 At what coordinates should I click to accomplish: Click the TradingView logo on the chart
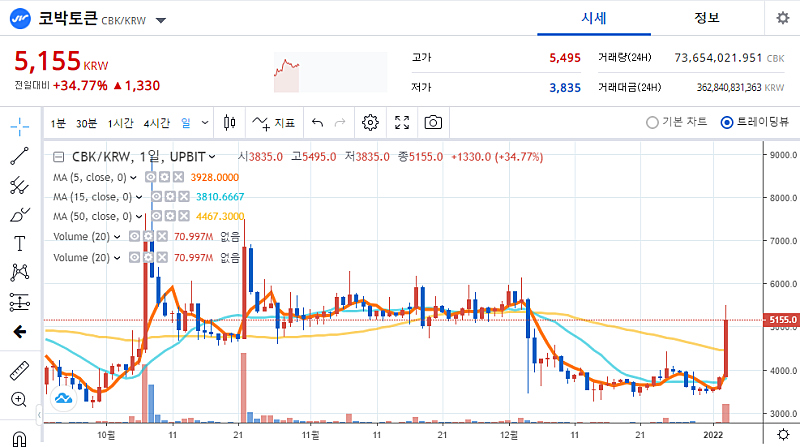(64, 398)
